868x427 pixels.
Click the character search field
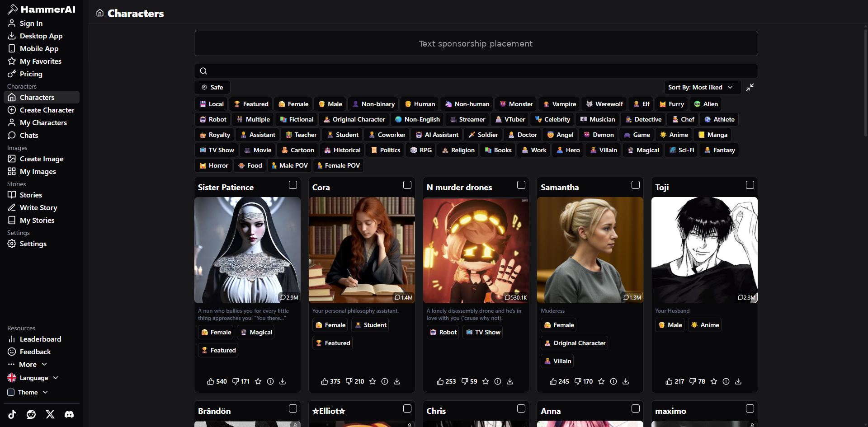[476, 71]
